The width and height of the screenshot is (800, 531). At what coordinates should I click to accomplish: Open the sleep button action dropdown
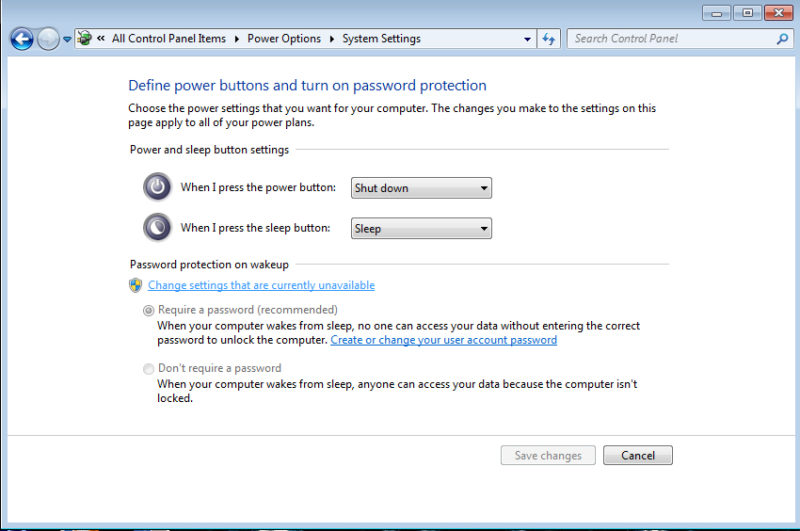[421, 229]
